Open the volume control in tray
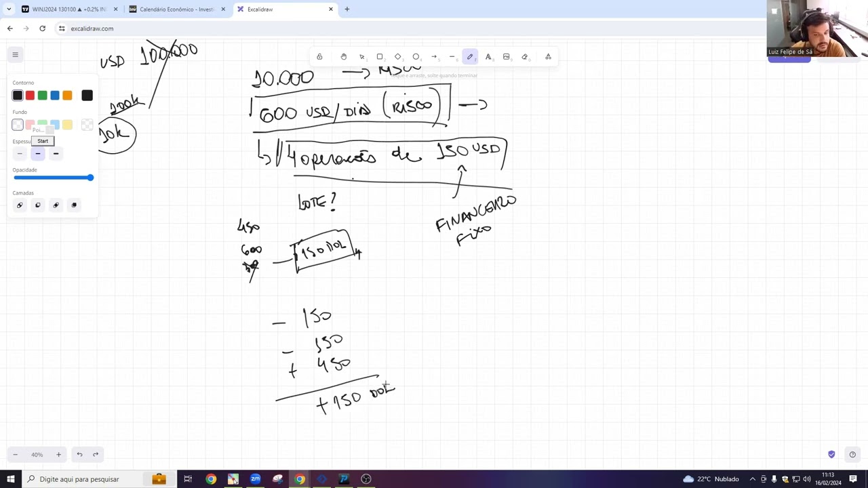Image resolution: width=868 pixels, height=488 pixels. click(x=806, y=479)
